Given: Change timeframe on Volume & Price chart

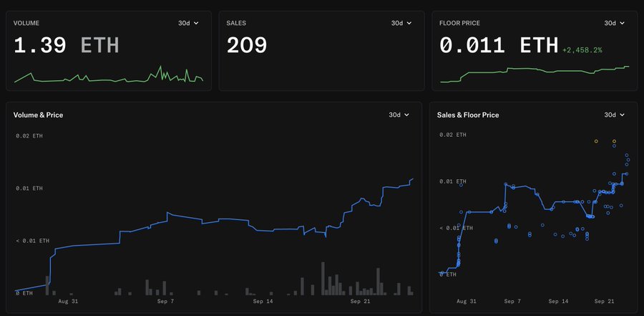Looking at the screenshot, I should pos(399,115).
